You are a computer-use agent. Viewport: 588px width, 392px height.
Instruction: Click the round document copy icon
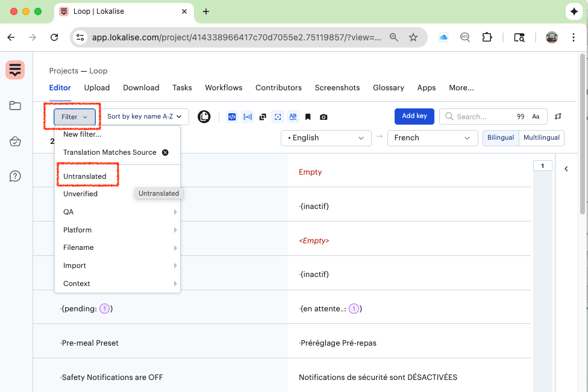204,117
